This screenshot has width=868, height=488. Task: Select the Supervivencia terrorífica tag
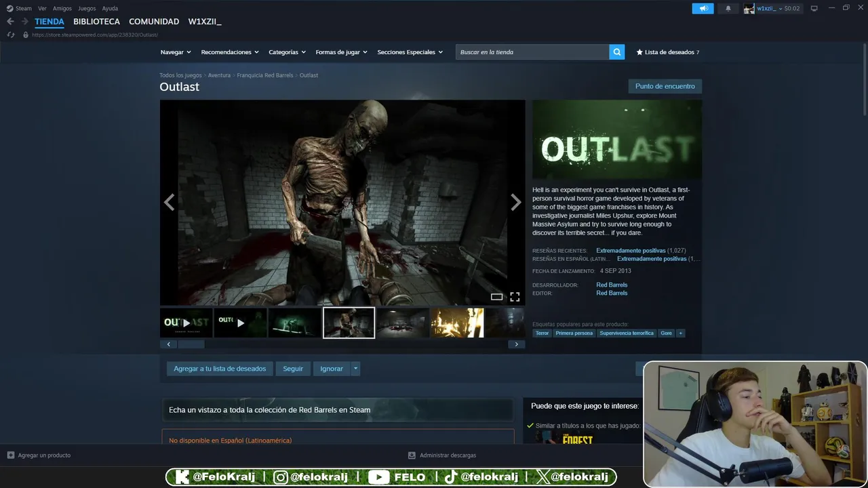[627, 333]
